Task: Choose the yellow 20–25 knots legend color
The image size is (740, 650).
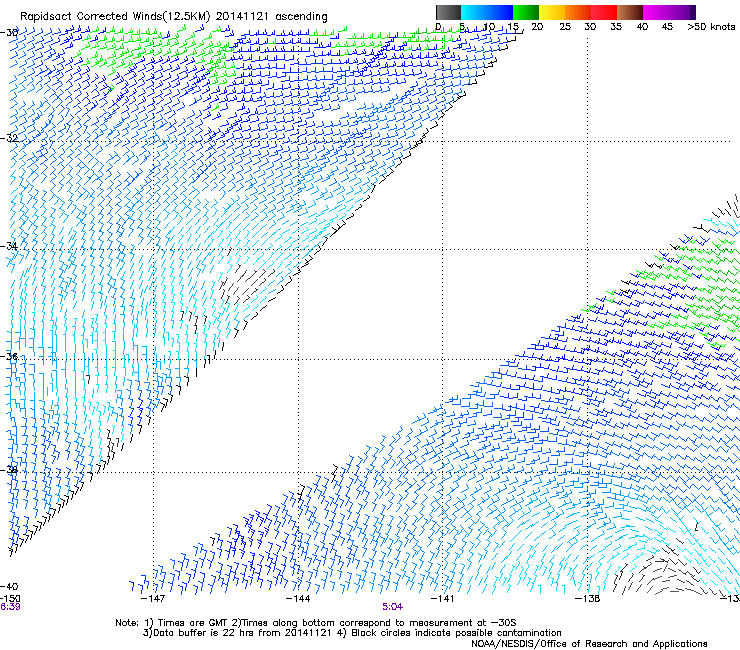Action: pos(552,12)
